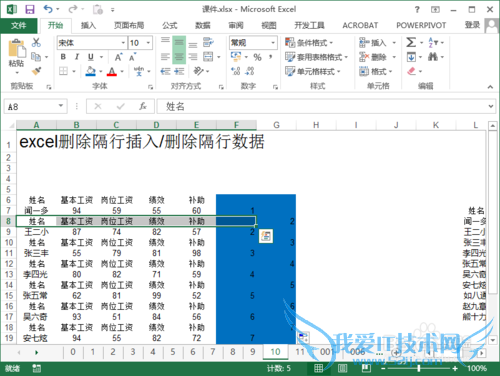The height and width of the screenshot is (376, 500).
Task: Open text orientation options
Action: point(199,71)
